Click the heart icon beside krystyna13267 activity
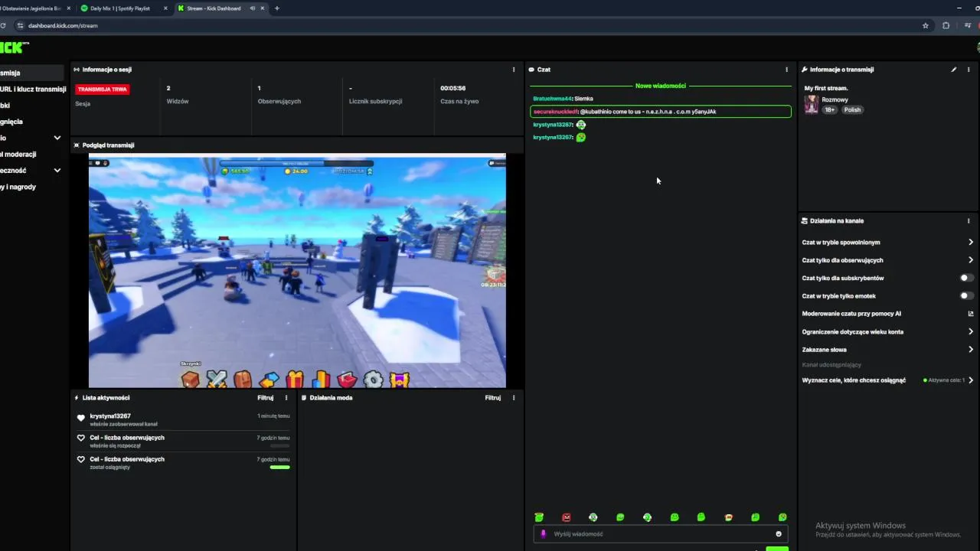 [x=81, y=418]
